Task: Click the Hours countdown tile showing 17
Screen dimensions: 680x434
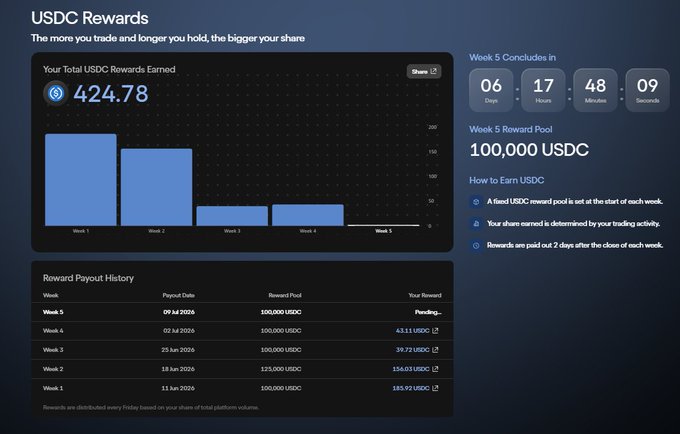Action: click(x=543, y=90)
